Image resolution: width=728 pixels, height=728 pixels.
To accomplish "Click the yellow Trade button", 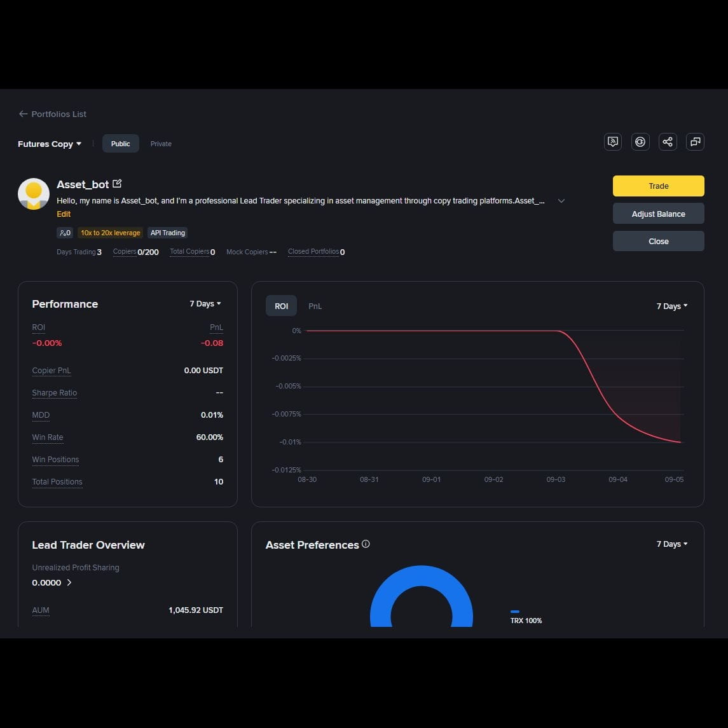I will coord(658,186).
